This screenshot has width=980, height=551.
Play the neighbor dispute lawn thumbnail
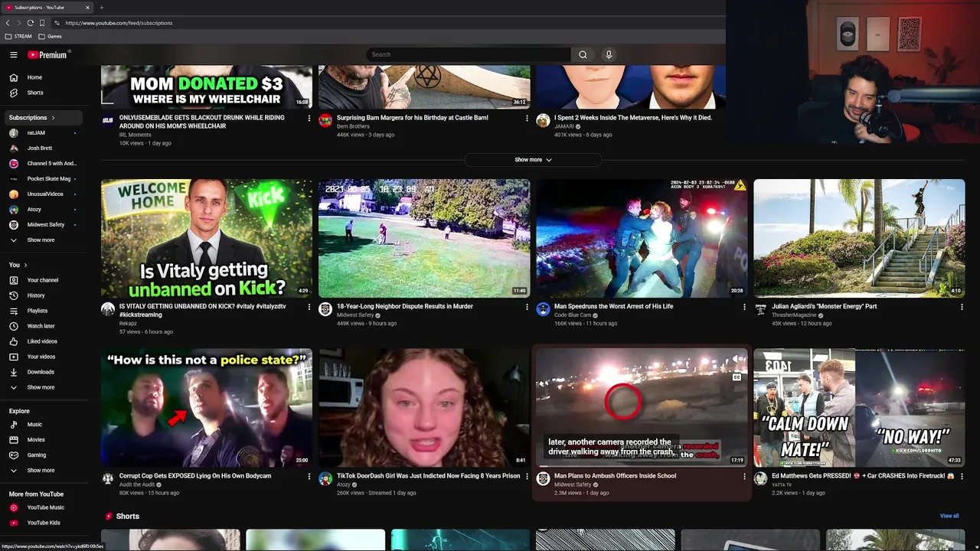[x=424, y=238]
